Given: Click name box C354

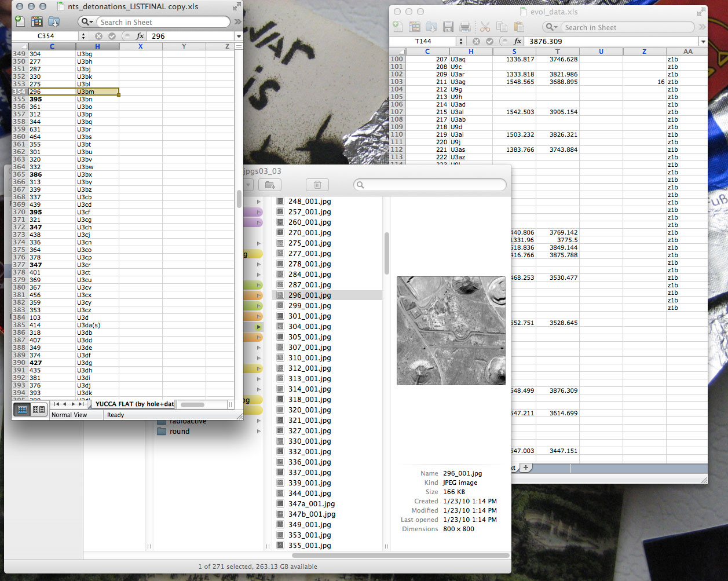Looking at the screenshot, I should 45,36.
